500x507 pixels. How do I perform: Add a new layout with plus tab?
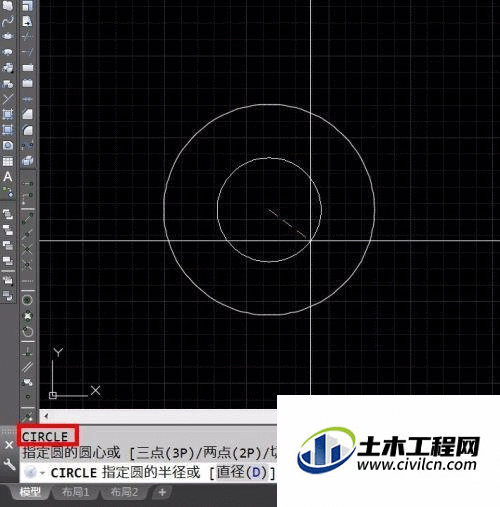tap(162, 492)
